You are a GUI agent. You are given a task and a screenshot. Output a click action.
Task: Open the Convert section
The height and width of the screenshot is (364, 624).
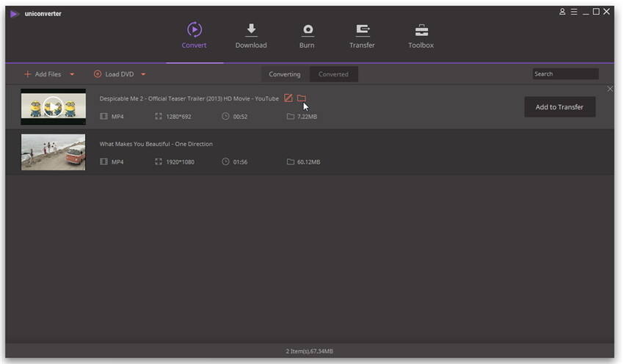click(195, 36)
